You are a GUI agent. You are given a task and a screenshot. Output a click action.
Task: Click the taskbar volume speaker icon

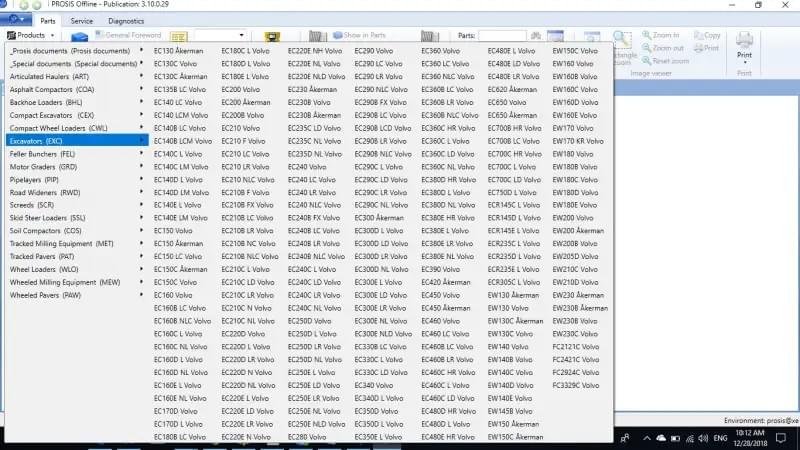tap(703, 438)
